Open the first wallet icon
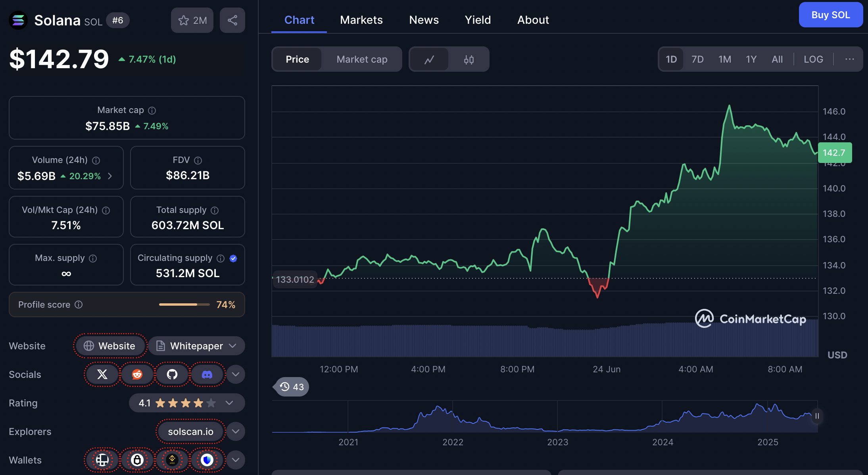 (102, 460)
